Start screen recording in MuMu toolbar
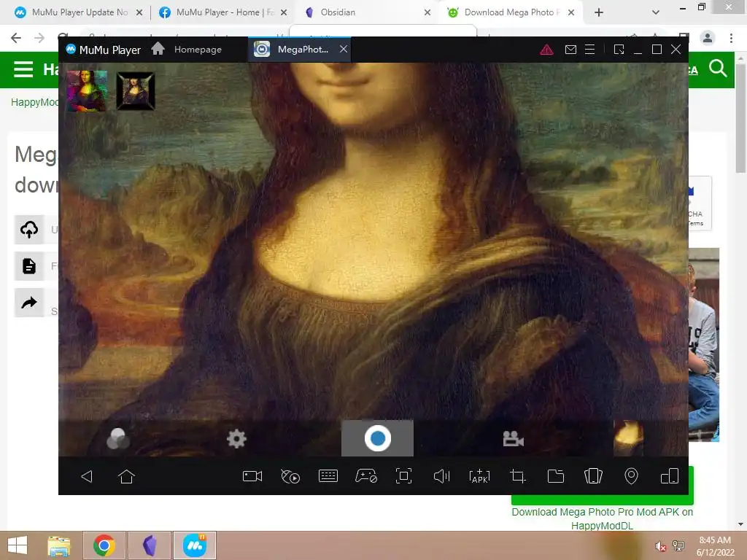The width and height of the screenshot is (747, 560). pyautogui.click(x=252, y=476)
